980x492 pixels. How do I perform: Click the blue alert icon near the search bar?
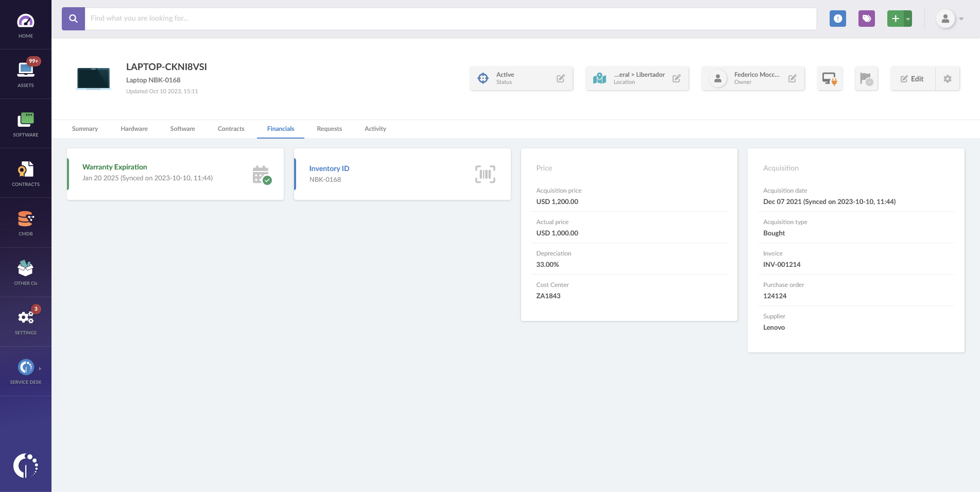coord(837,18)
